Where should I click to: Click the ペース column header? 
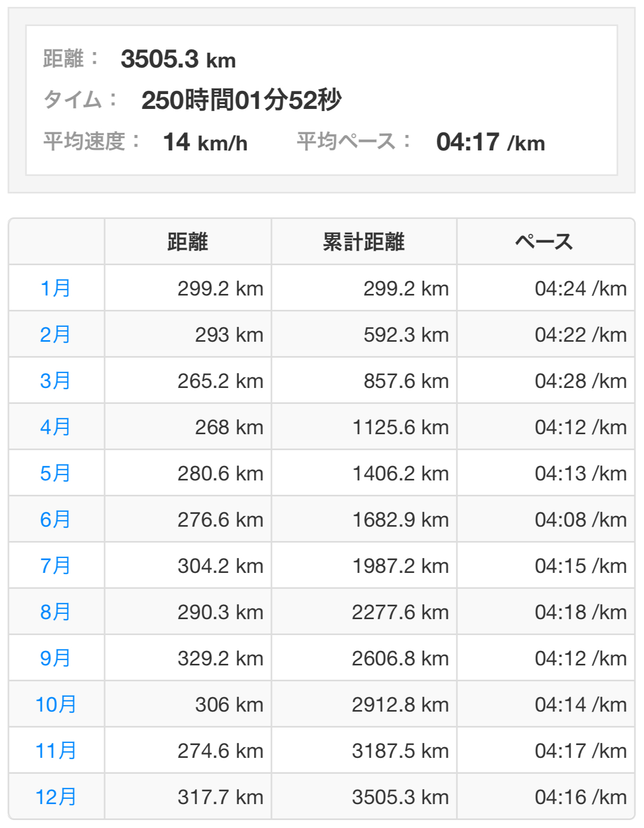(545, 242)
